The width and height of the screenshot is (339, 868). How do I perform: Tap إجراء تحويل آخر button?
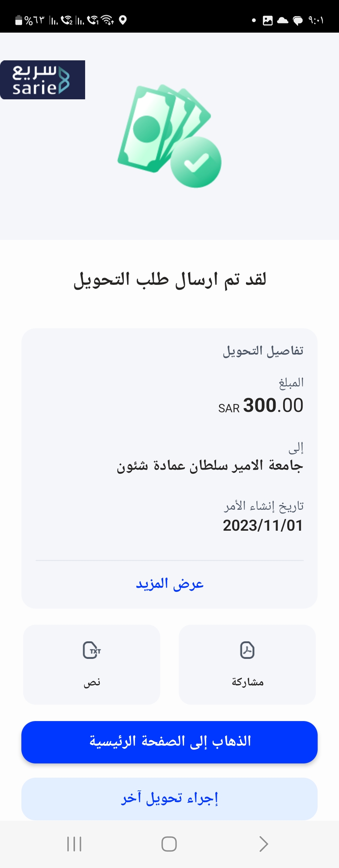[169, 799]
